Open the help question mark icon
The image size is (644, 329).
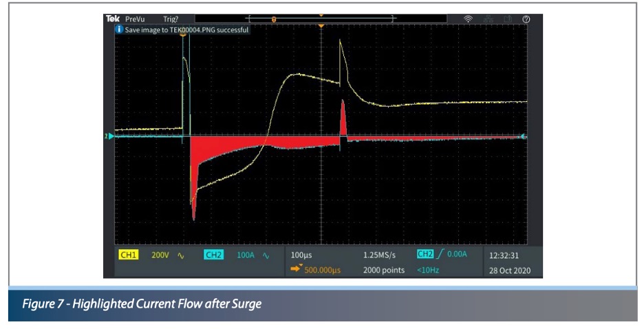pos(526,20)
